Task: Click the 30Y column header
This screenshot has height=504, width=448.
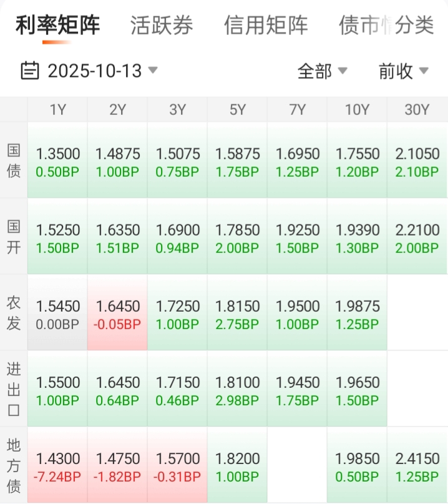Action: [417, 110]
